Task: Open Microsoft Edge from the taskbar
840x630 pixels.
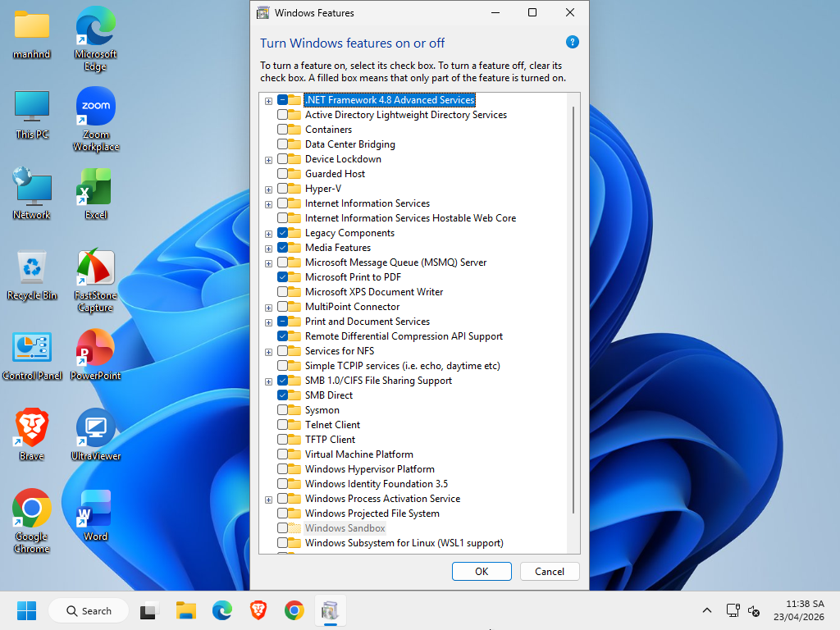Action: [222, 610]
